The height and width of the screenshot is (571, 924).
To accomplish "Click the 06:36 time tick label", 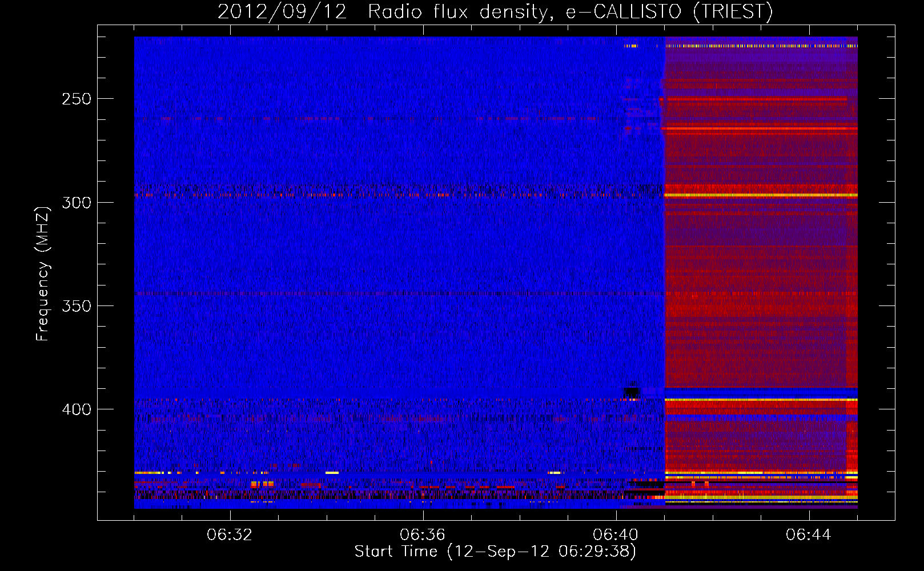I will 423,535.
